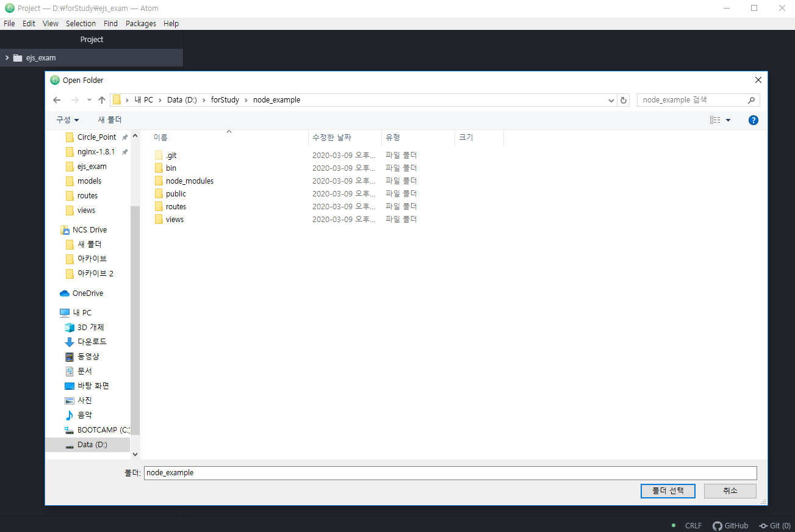The height and width of the screenshot is (532, 795).
Task: Open the 바탕 화면 desktop folder
Action: pyautogui.click(x=87, y=386)
